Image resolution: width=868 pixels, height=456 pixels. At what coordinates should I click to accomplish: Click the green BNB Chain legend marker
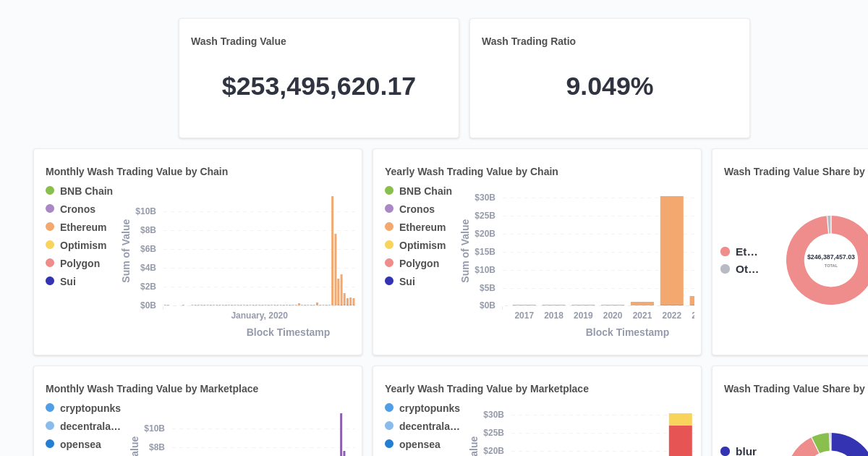pos(49,191)
